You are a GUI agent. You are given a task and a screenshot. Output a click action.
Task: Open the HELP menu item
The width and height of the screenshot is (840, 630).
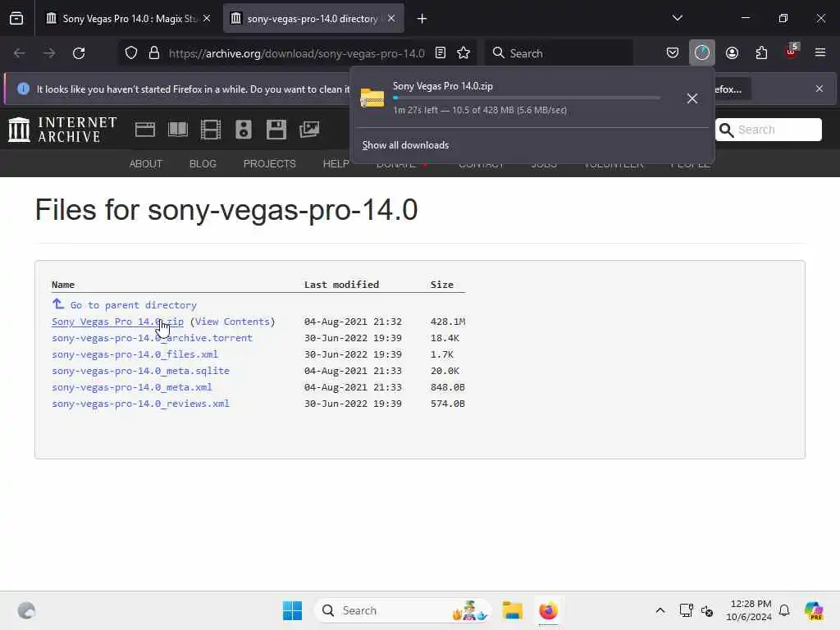pos(336,164)
